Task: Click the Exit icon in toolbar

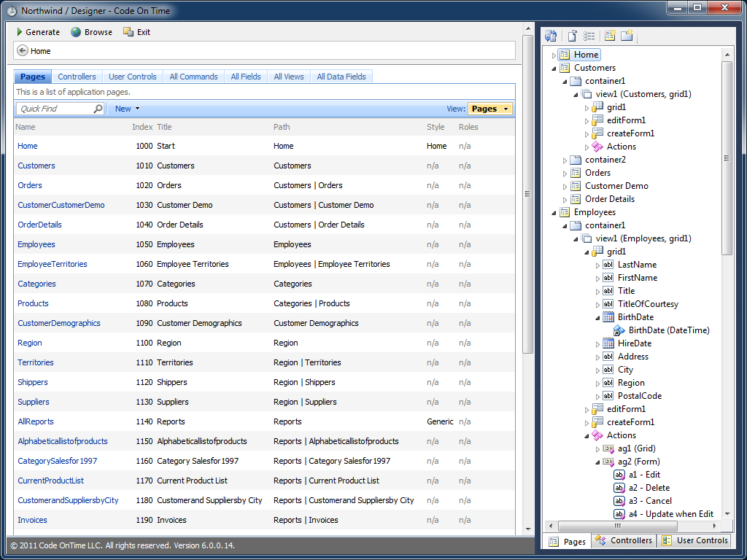Action: tap(128, 32)
